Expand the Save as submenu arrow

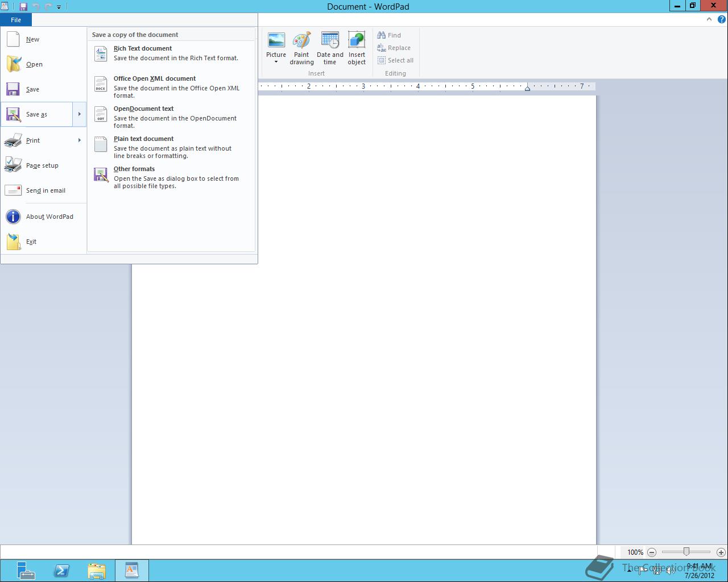79,114
